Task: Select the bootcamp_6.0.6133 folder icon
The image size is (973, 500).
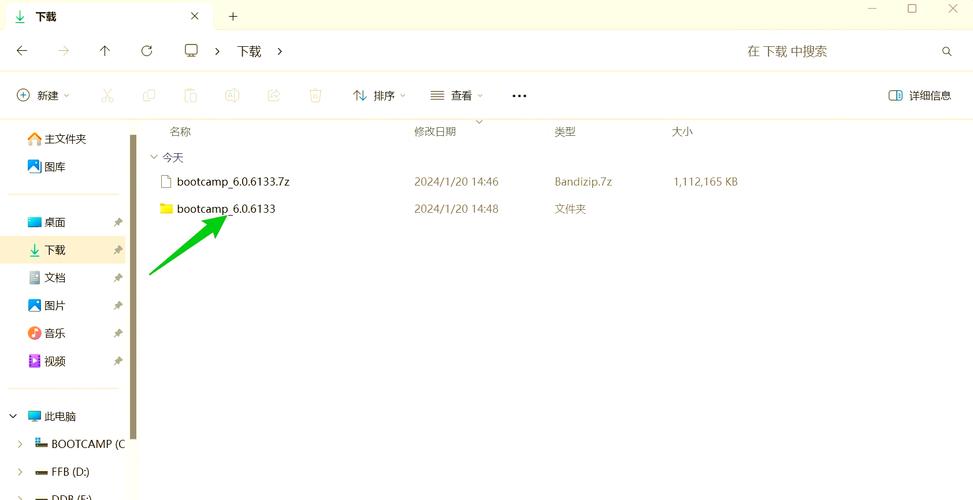Action: pos(166,208)
